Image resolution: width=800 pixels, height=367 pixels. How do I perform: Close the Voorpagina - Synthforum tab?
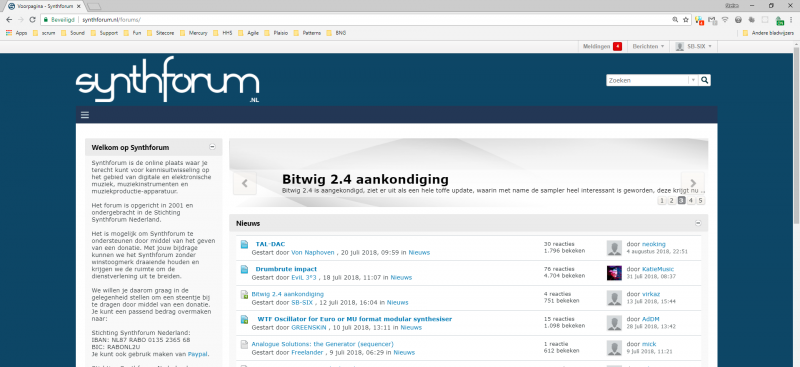coord(79,6)
